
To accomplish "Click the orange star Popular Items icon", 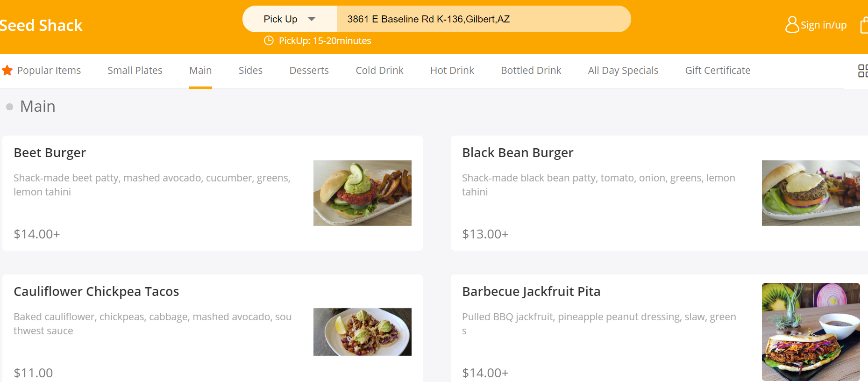I will tap(7, 71).
